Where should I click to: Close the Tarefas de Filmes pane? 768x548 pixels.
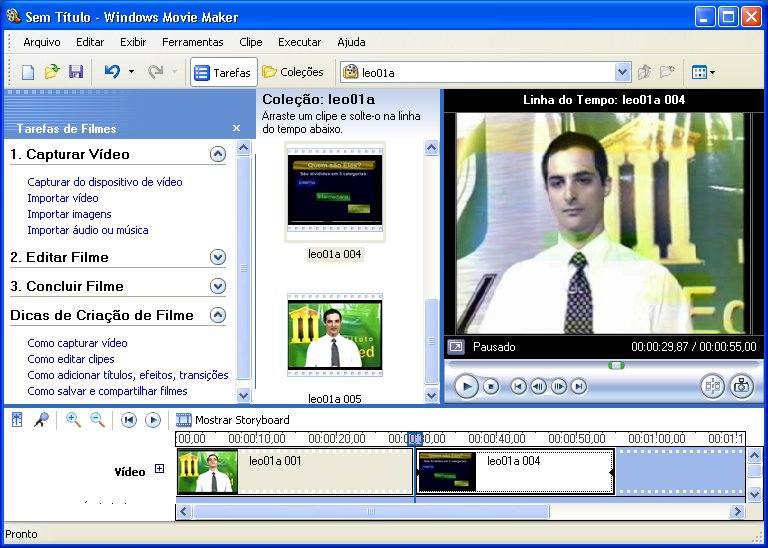click(x=237, y=128)
